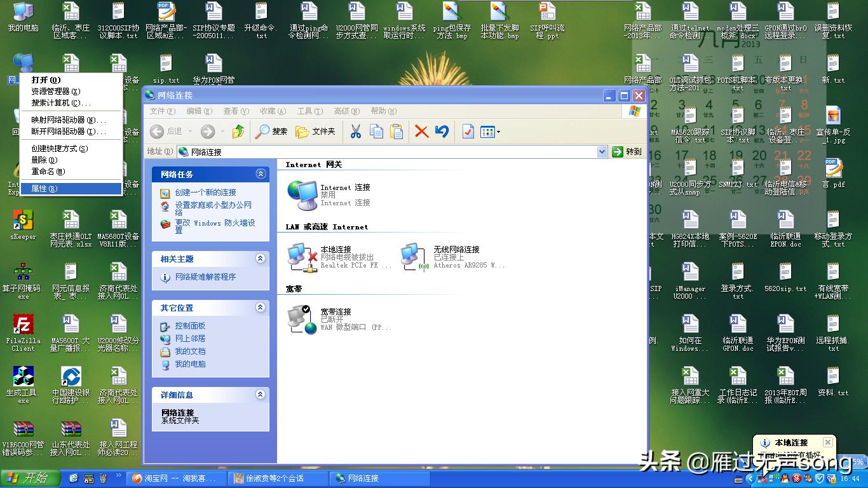Open the 工具 menu
Image resolution: width=868 pixels, height=488 pixels.
point(309,111)
